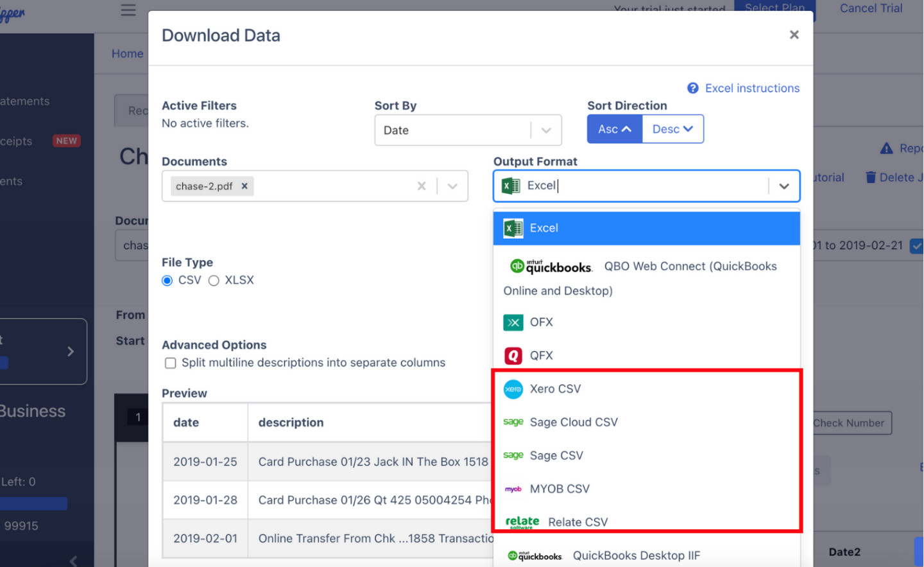
Task: Choose Xero CSV output format
Action: coord(646,389)
